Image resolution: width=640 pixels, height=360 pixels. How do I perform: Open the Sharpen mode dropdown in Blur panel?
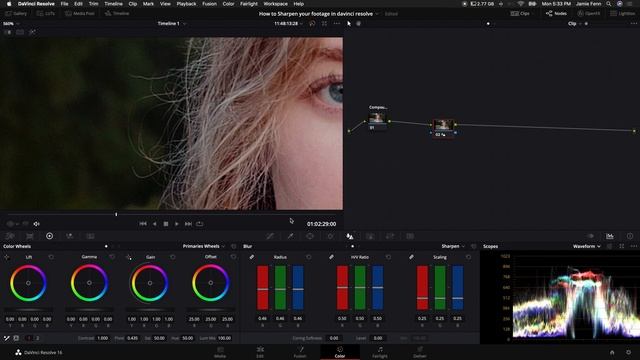click(x=453, y=246)
